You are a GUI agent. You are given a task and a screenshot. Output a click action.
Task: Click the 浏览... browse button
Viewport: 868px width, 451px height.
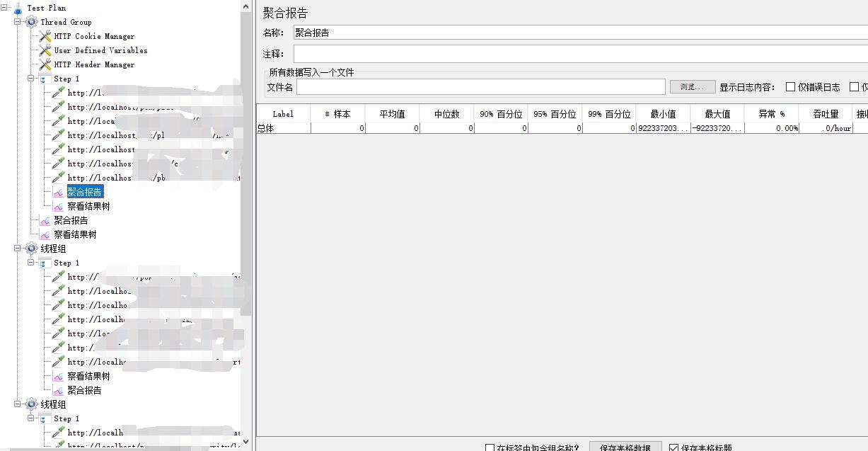point(691,86)
